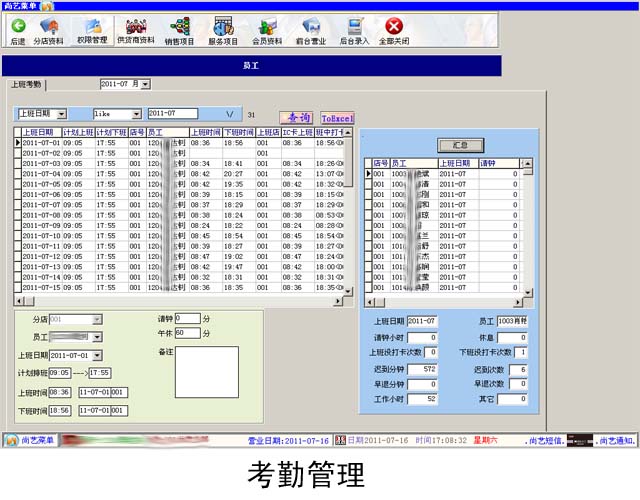640x500 pixels.
Task: Click 全部关闭 close-all red icon
Action: (394, 26)
